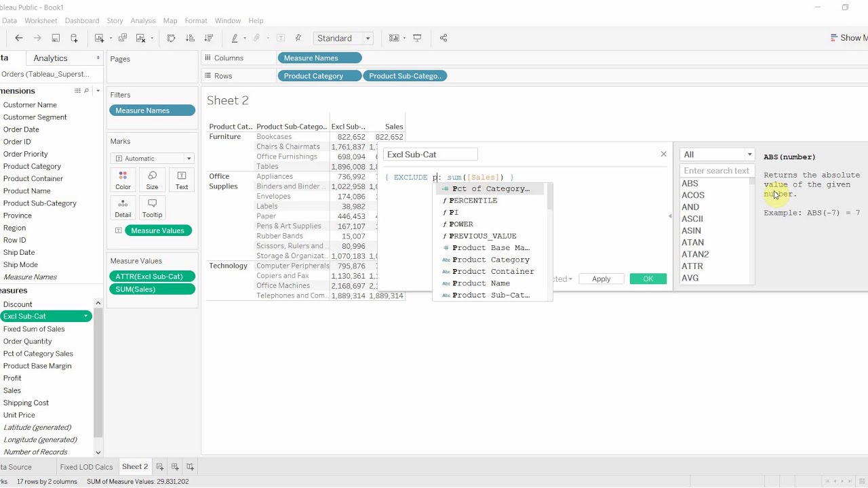Click the Redo forward arrow in toolbar

[x=37, y=39]
